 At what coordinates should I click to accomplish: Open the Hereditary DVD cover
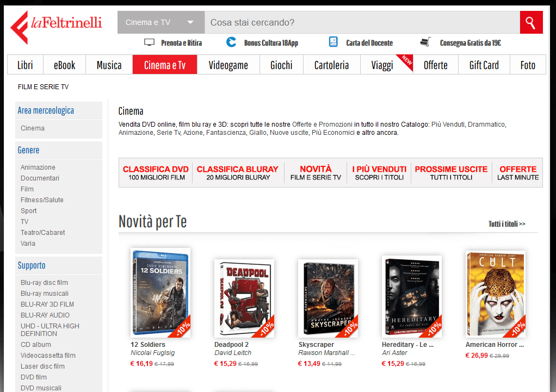click(412, 297)
